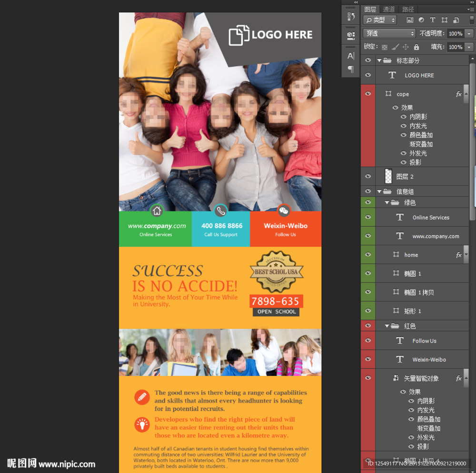476x473 pixels.
Task: Filter layers by type layer icon
Action: (x=433, y=20)
